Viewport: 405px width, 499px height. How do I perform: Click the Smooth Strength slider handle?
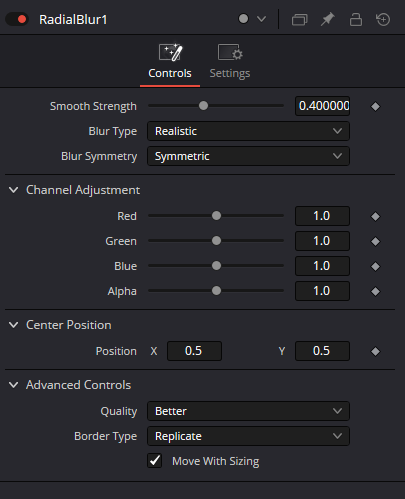203,106
